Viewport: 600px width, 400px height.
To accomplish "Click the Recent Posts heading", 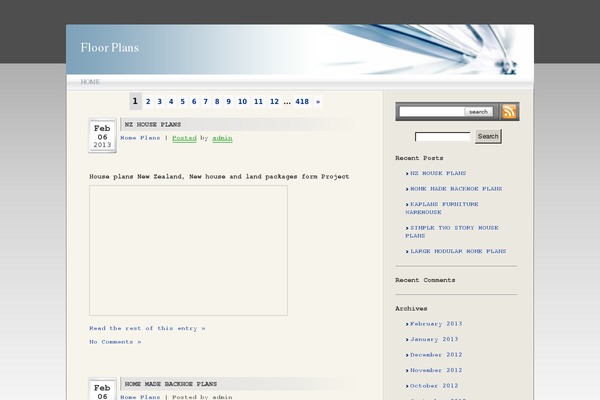I will [x=419, y=158].
